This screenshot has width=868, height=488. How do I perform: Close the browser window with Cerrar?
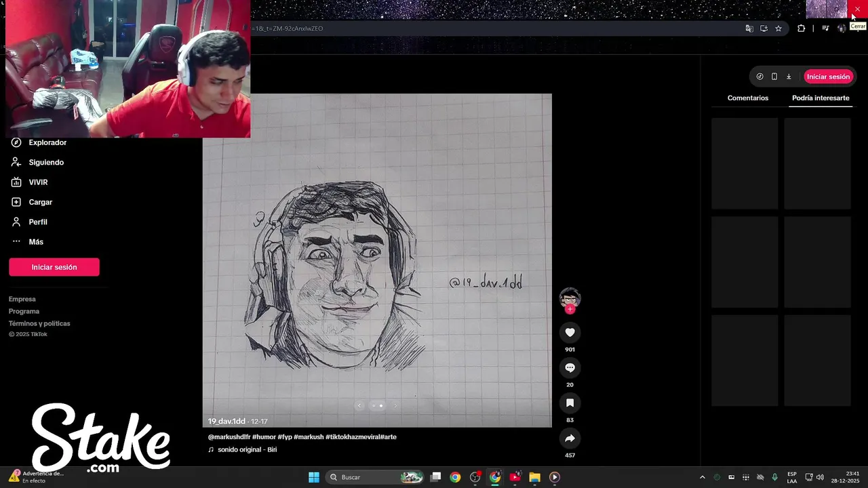(857, 8)
